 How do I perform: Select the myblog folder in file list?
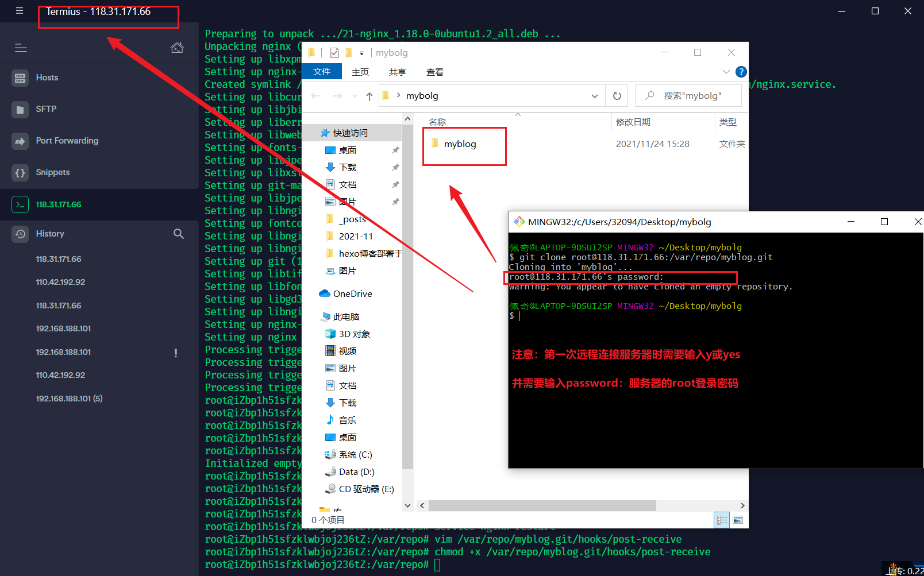coord(460,144)
